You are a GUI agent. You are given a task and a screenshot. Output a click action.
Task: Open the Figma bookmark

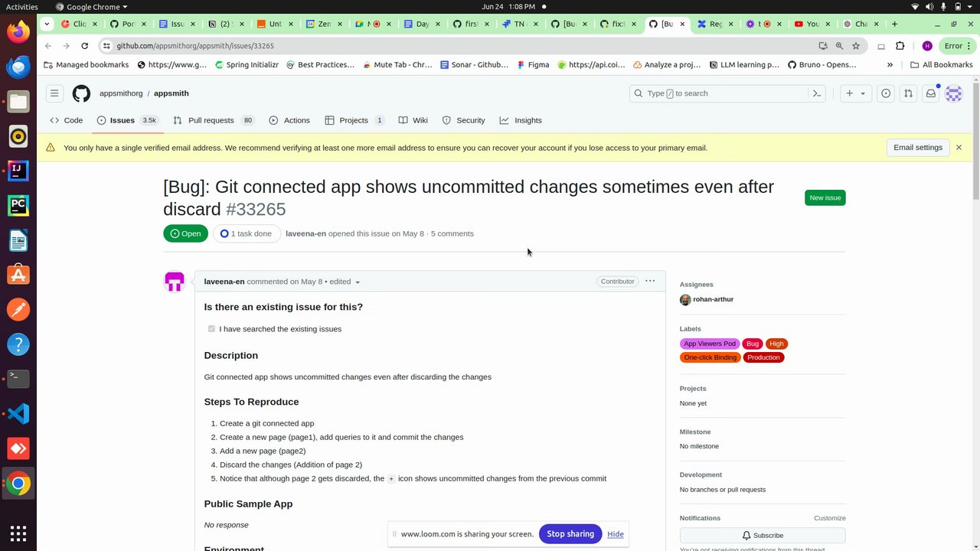(x=533, y=65)
